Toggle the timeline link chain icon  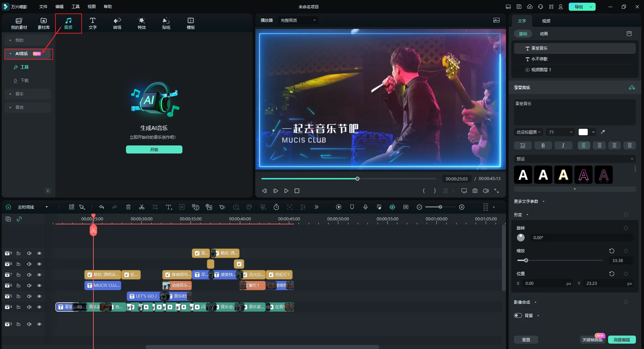[x=19, y=219]
